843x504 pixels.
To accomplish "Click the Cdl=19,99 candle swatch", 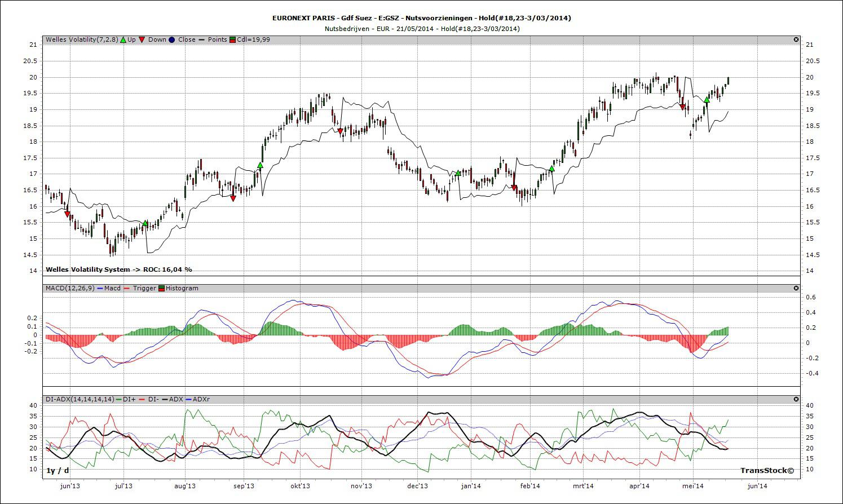I will 232,40.
